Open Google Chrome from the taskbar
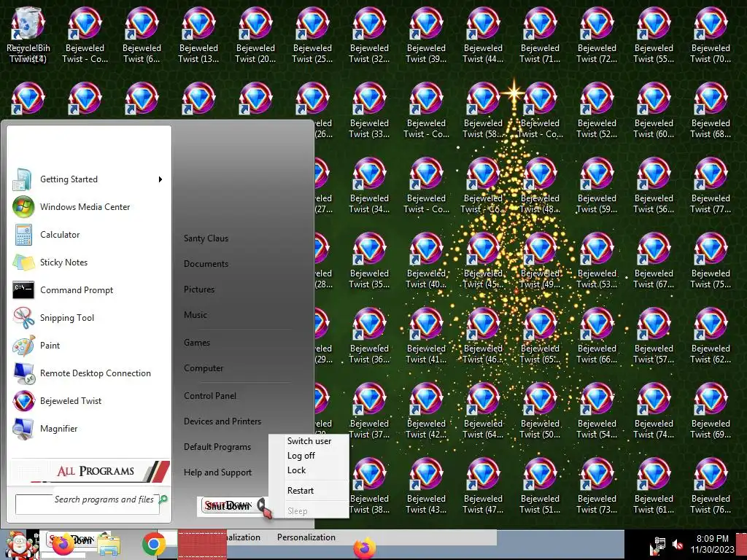 (153, 544)
